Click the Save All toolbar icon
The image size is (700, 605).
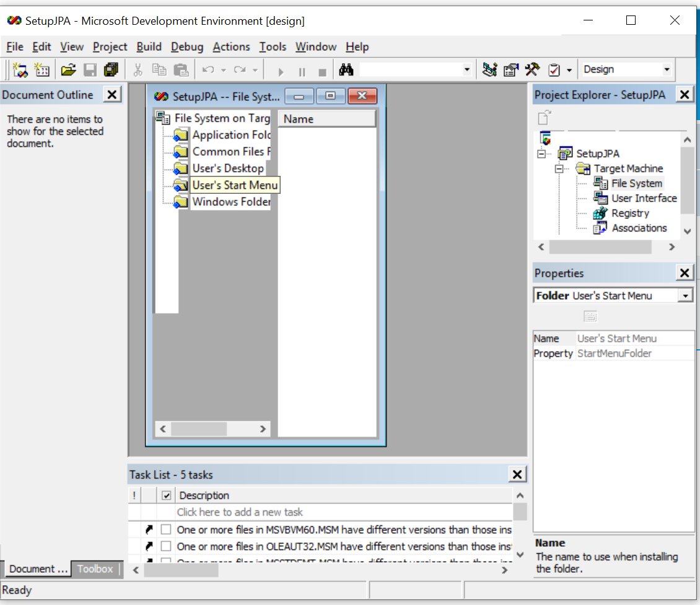[x=111, y=69]
